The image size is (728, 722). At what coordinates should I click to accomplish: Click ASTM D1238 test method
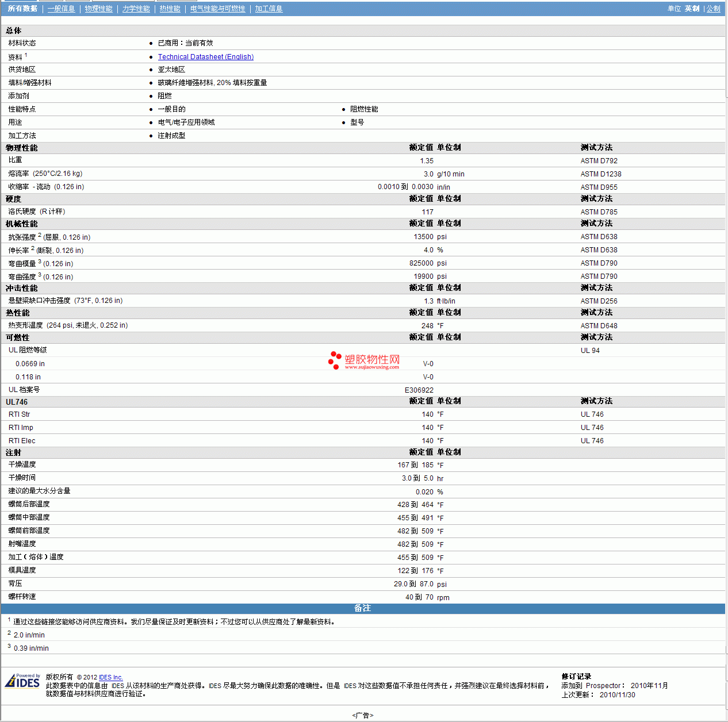[601, 174]
